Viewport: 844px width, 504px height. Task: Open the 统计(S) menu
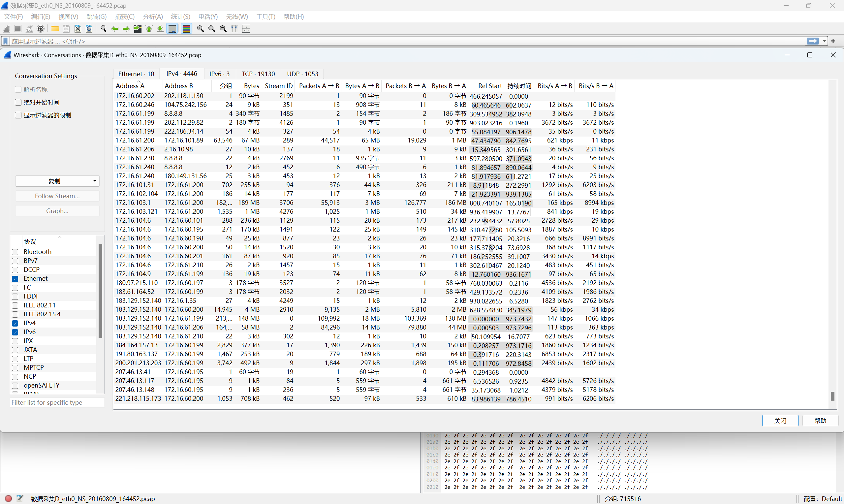tap(181, 16)
